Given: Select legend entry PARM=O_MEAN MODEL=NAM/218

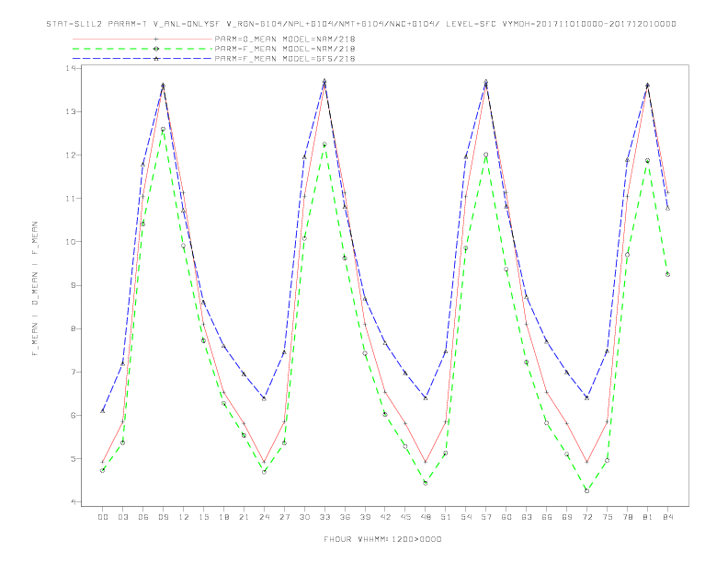Looking at the screenshot, I should (x=285, y=39).
